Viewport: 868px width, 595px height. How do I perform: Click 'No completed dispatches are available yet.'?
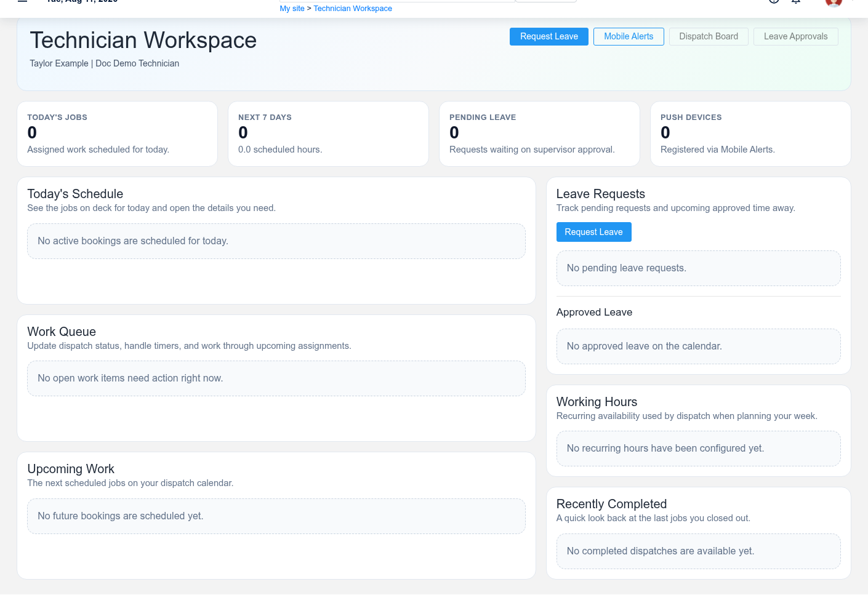point(661,551)
